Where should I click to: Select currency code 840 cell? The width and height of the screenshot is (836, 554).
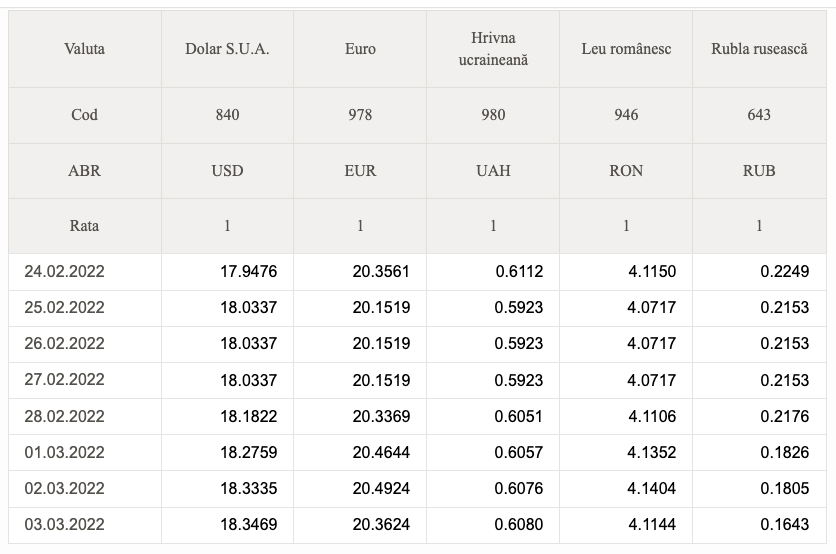tap(227, 114)
